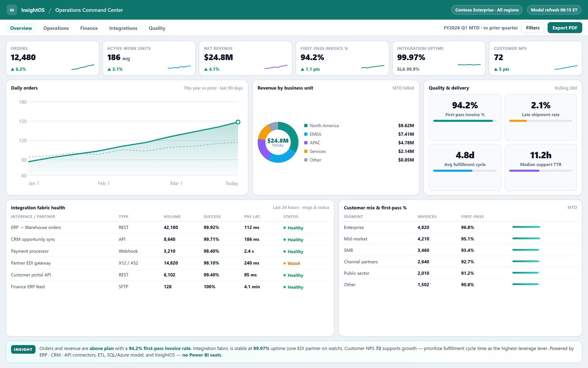Click the Healthy status for Finance ERP feed

(293, 287)
